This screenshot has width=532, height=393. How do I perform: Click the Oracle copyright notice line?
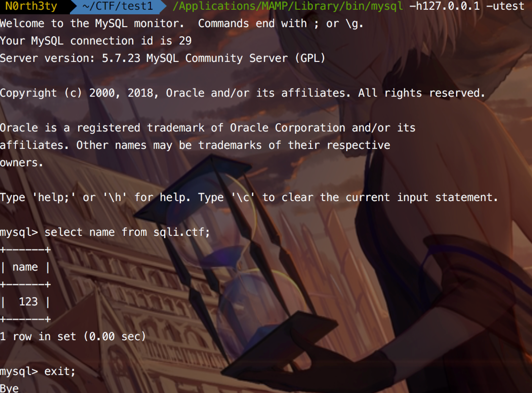(242, 93)
